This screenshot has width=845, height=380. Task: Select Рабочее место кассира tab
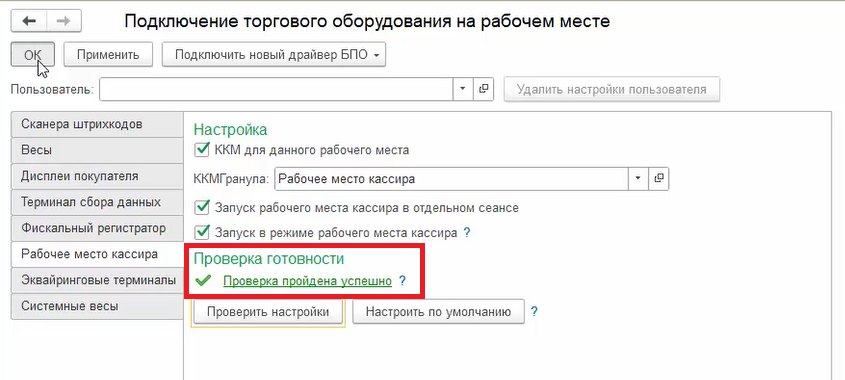pyautogui.click(x=97, y=254)
